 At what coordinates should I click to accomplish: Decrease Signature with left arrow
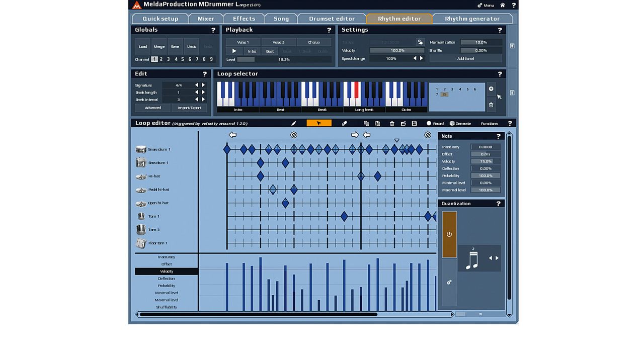[197, 85]
